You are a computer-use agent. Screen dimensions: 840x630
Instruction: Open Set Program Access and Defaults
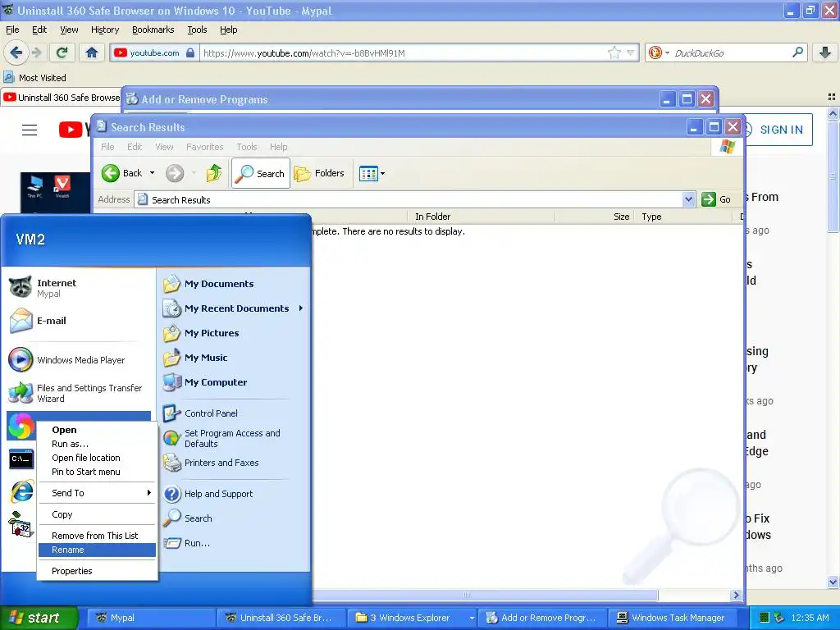click(x=234, y=438)
